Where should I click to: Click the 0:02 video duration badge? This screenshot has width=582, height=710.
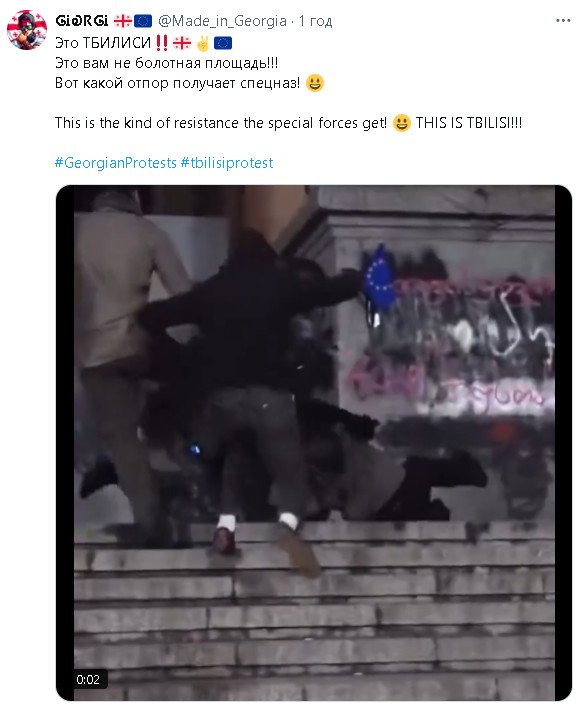click(88, 679)
